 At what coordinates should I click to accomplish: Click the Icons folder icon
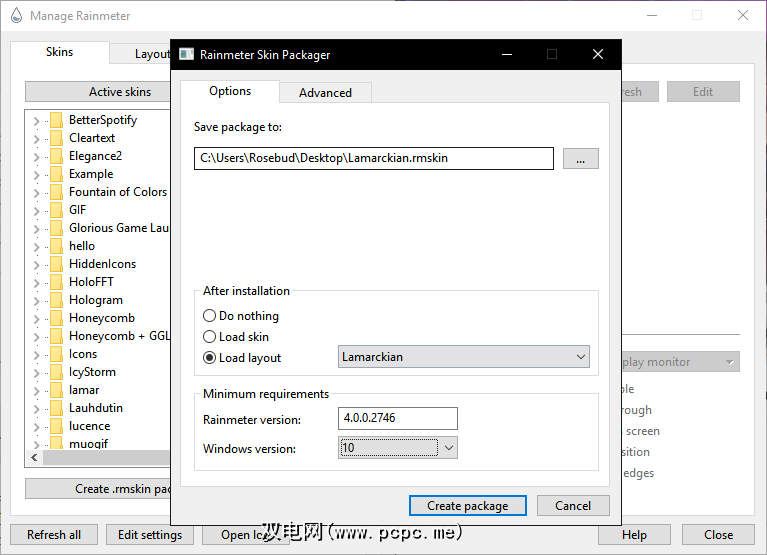(x=57, y=354)
